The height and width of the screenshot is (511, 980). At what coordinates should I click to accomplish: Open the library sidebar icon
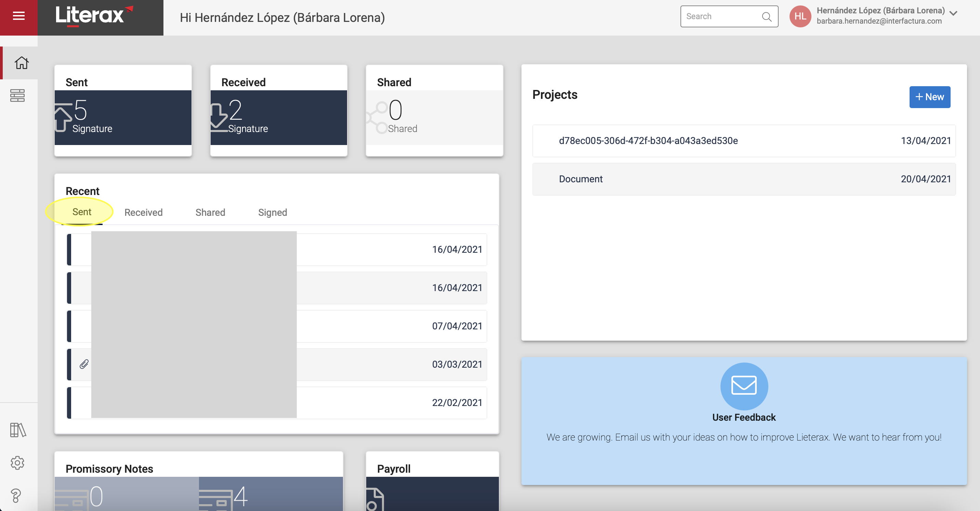[x=17, y=430]
